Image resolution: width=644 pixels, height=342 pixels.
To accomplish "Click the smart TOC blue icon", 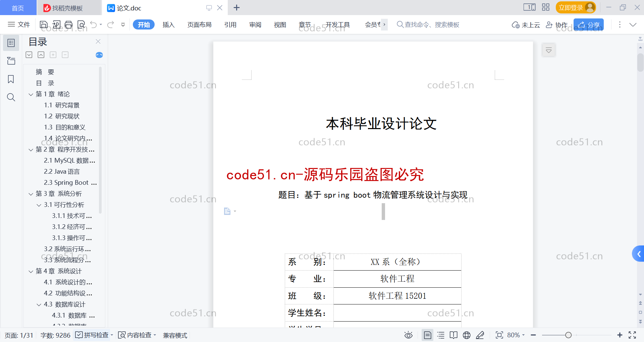I will click(x=99, y=55).
